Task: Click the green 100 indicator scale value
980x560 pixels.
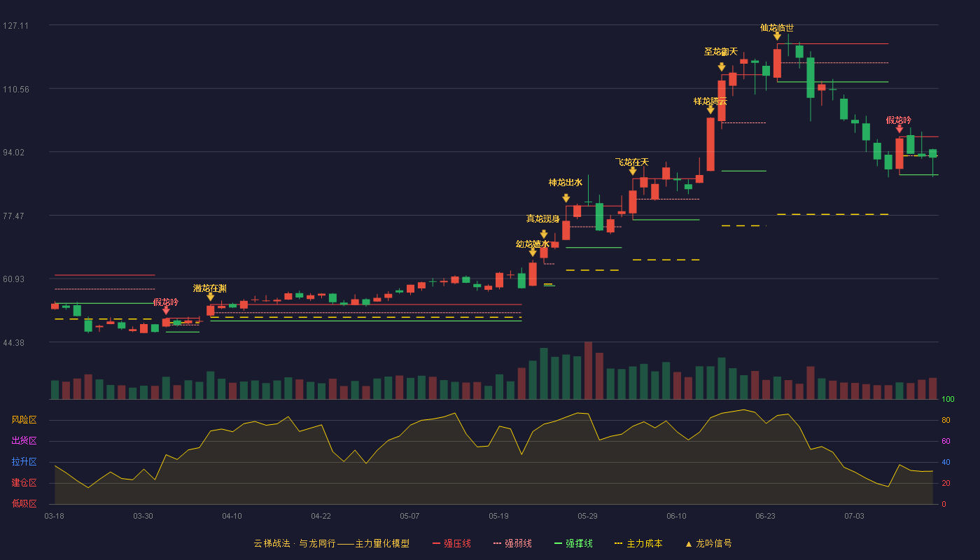Action: click(948, 400)
